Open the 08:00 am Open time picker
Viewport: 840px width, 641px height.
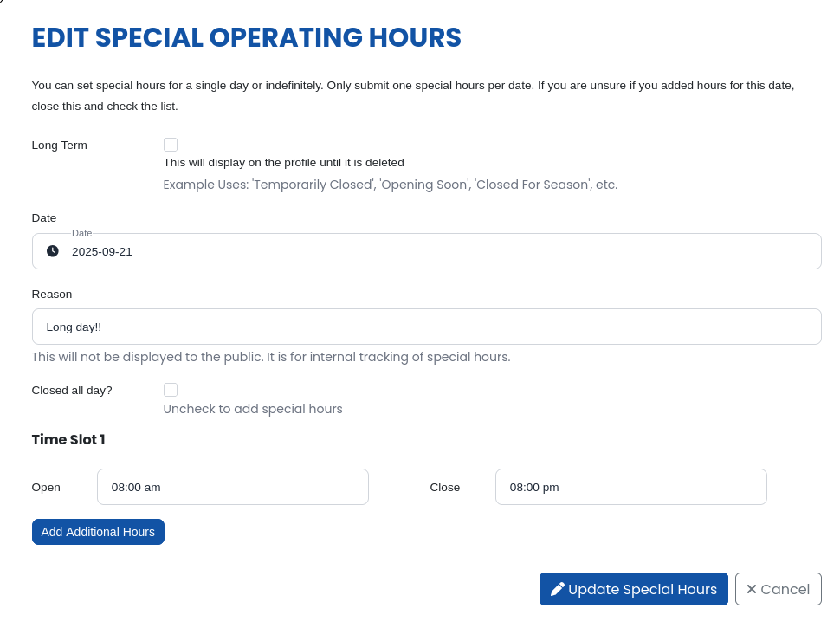[x=232, y=487]
